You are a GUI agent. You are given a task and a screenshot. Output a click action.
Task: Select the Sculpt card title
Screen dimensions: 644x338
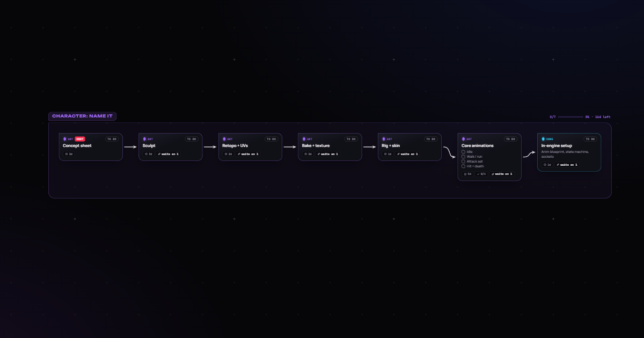[149, 145]
